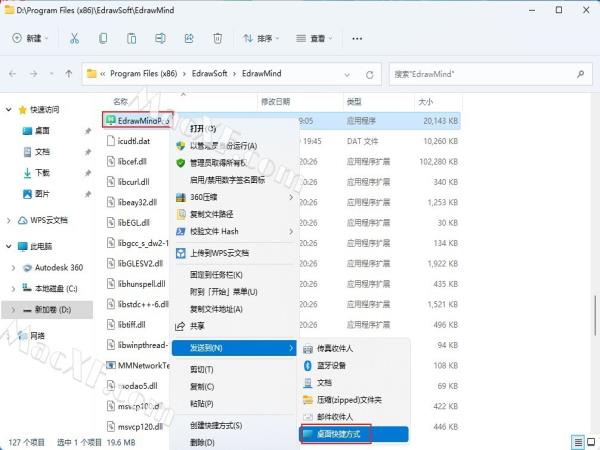Image resolution: width=600 pixels, height=450 pixels.
Task: Choose 共享 in the context menu
Action: point(234,326)
